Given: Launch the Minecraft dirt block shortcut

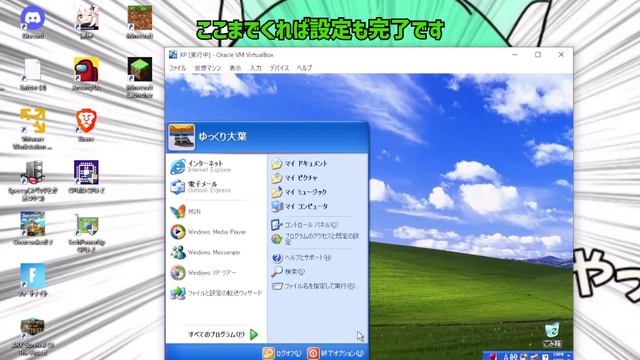Looking at the screenshot, I should (x=140, y=22).
